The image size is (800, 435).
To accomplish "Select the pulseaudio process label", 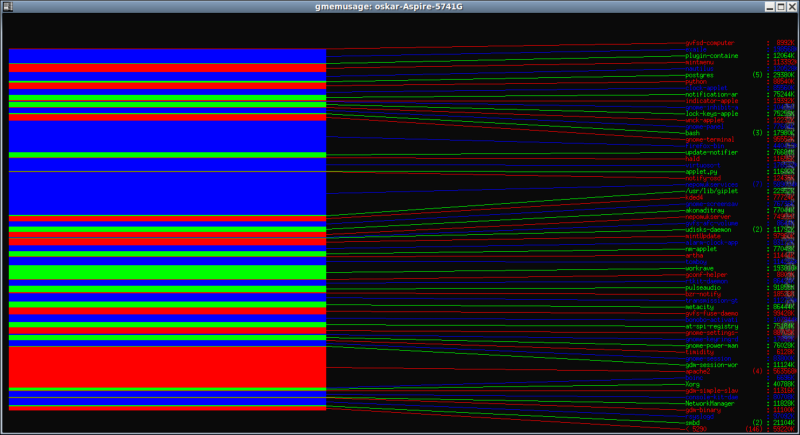I will tap(703, 288).
